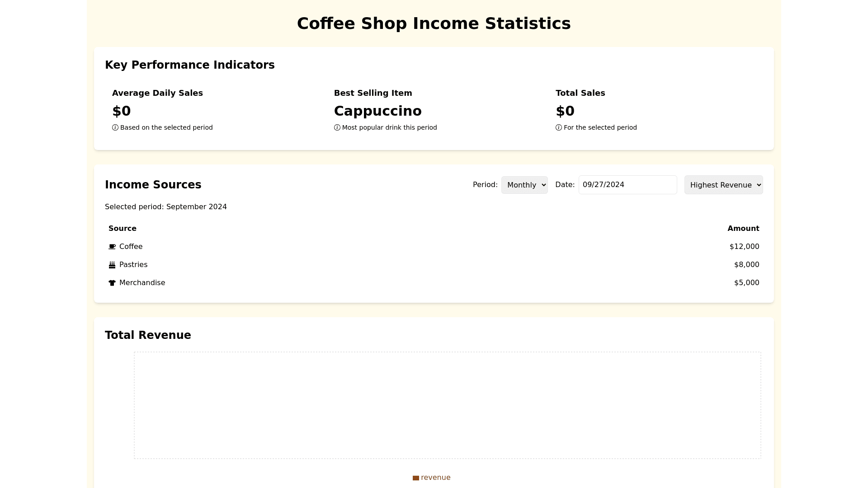
Task: Click the Selected period September 2024 text
Action: [166, 207]
